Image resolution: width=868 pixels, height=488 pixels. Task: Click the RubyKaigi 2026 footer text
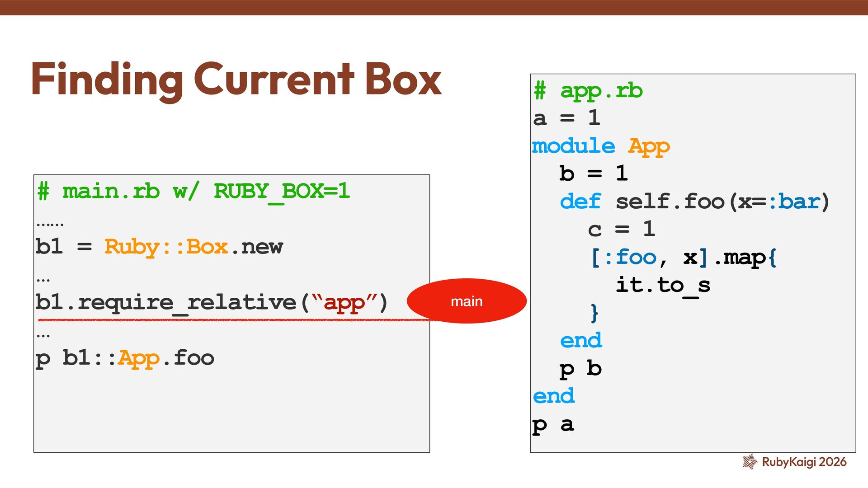(804, 462)
